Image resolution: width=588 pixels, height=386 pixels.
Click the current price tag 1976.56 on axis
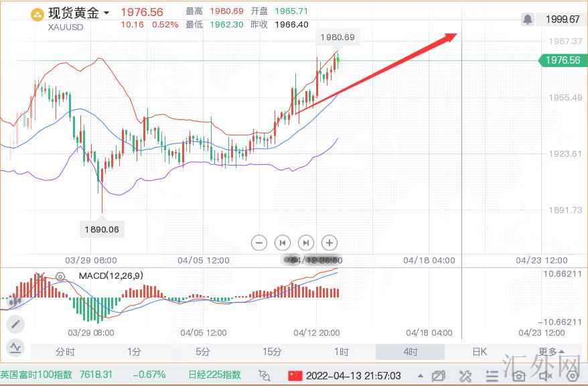click(x=563, y=60)
